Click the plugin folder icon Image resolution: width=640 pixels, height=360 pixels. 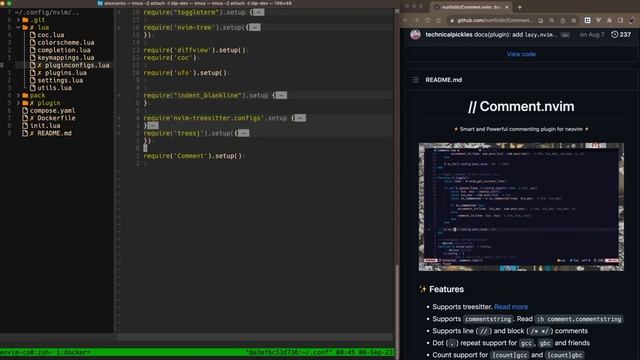click(25, 103)
